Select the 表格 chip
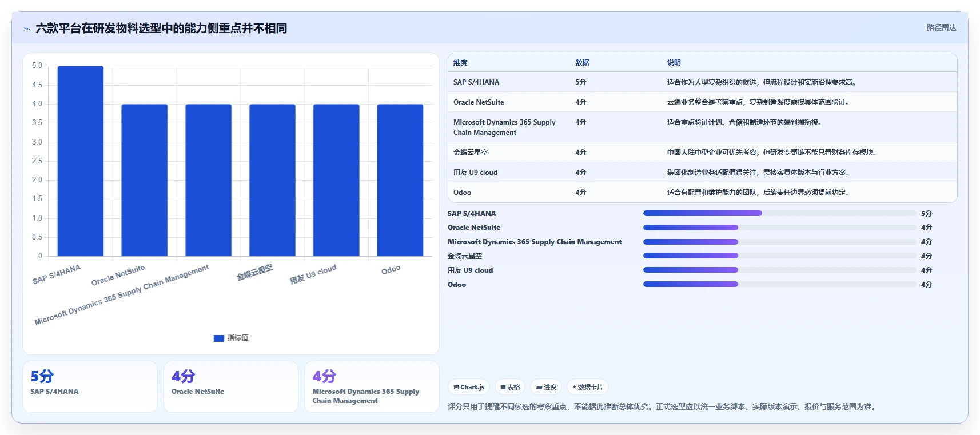 click(510, 387)
